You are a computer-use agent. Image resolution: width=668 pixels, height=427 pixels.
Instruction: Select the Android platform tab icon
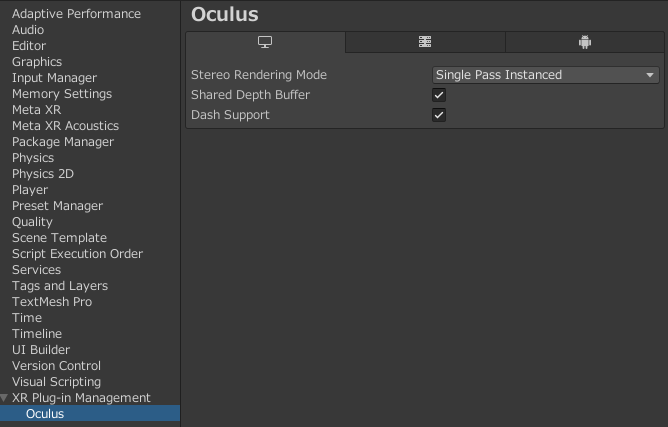tap(585, 42)
